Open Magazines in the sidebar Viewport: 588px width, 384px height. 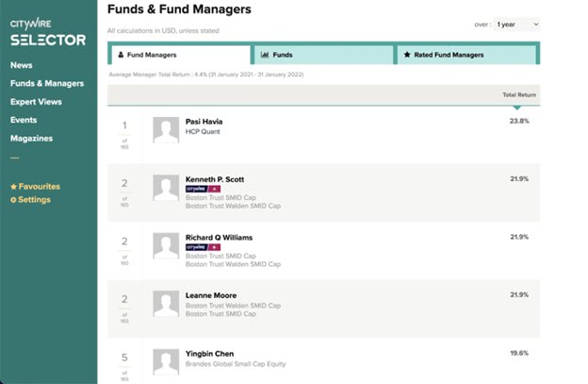pos(31,138)
